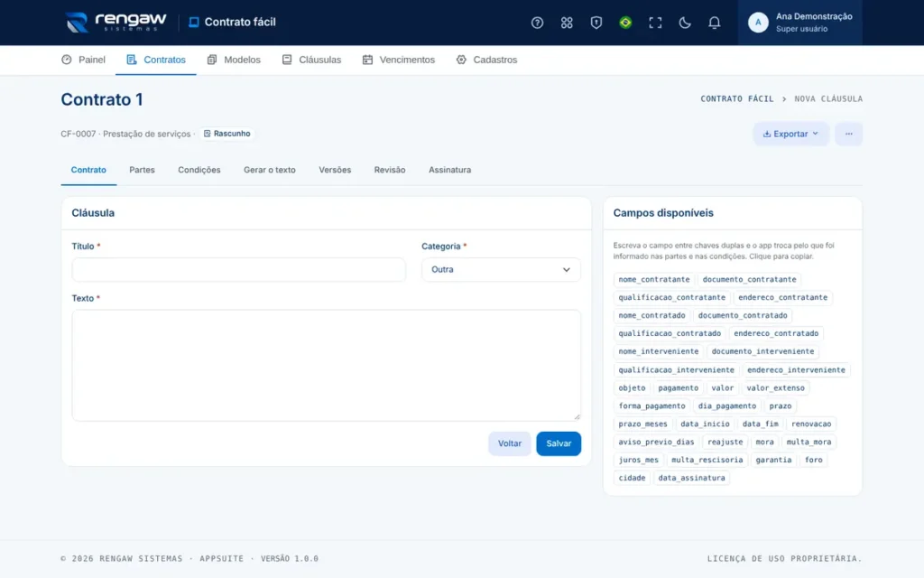924x578 pixels.
Task: Click the user avatar A
Action: [758, 23]
